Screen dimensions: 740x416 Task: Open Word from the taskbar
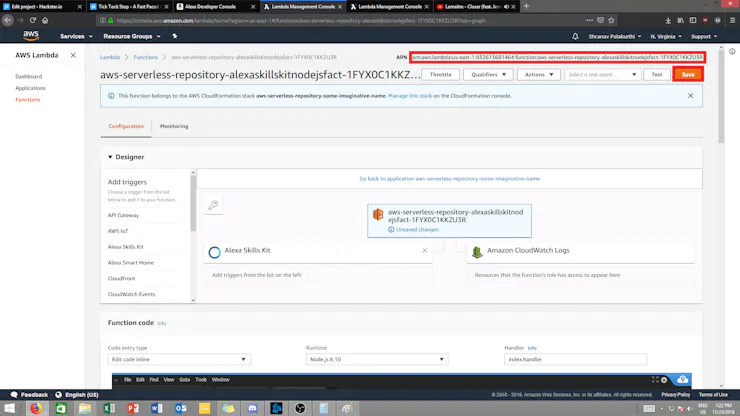(157, 408)
